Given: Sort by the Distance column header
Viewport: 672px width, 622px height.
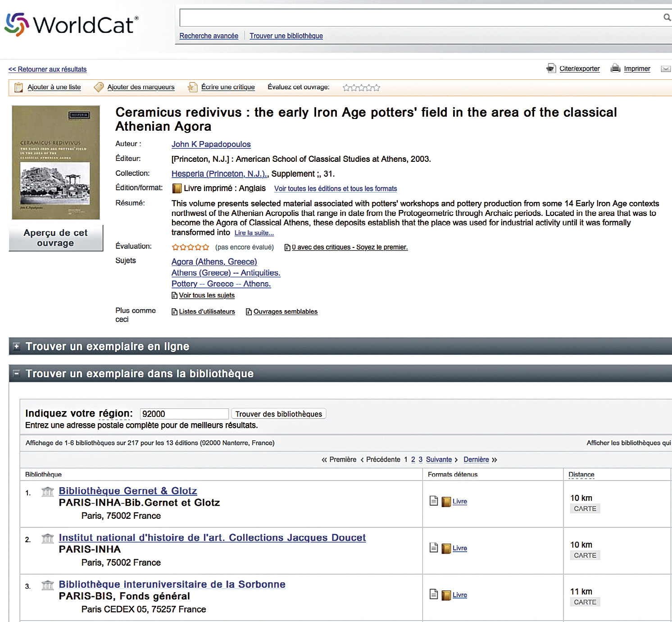Looking at the screenshot, I should click(581, 475).
